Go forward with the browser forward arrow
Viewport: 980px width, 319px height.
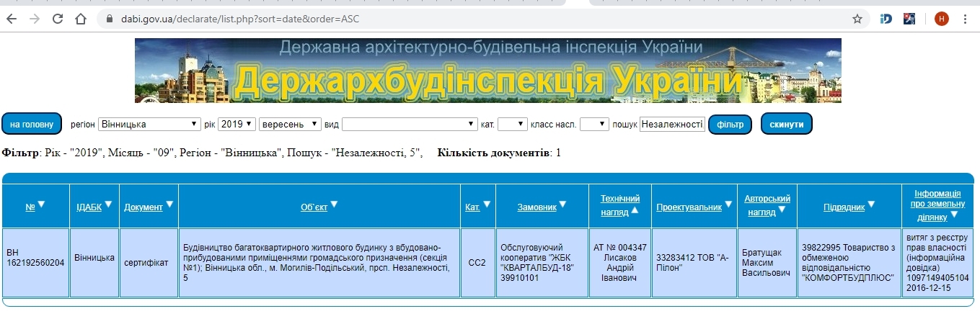pyautogui.click(x=35, y=19)
